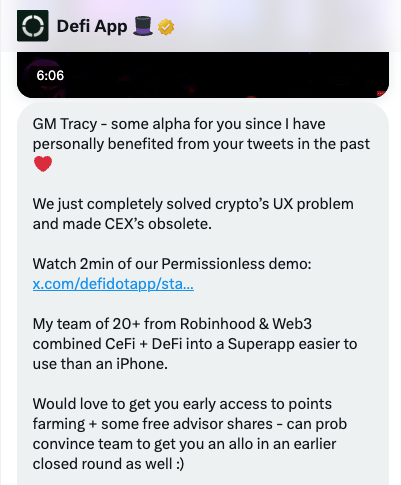The height and width of the screenshot is (485, 401).
Task: Click the gold verified badge
Action: [x=166, y=27]
